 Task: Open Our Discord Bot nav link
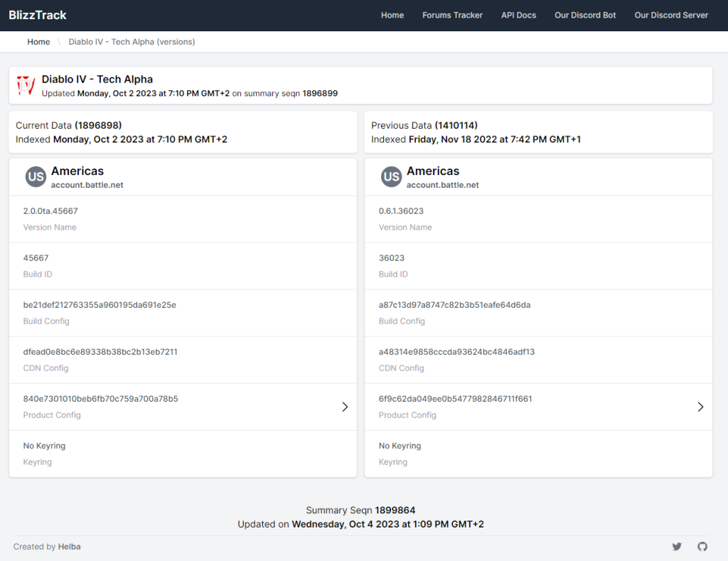pyautogui.click(x=585, y=15)
